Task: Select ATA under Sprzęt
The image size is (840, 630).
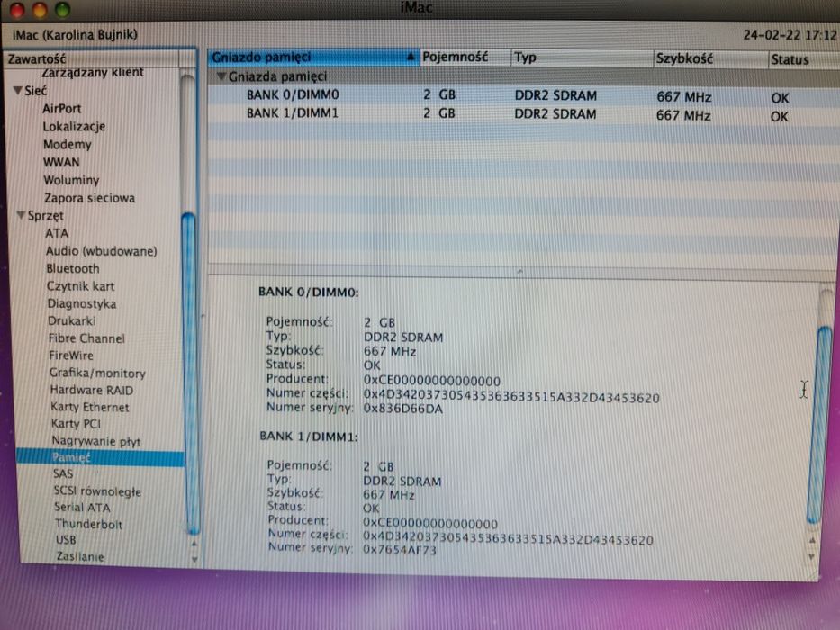Action: 57,234
